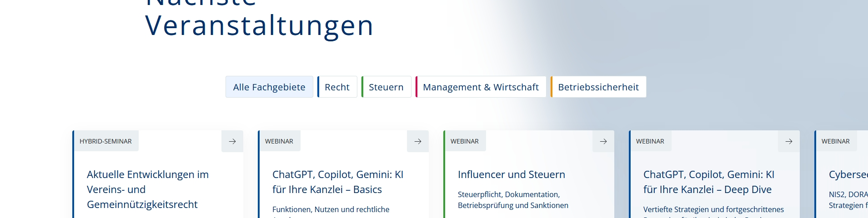
Task: Open the KI Deep Dive card arrow
Action: point(789,141)
